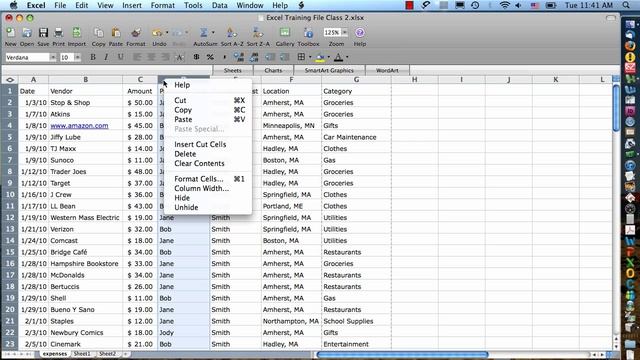This screenshot has width=640, height=360.
Task: Click the Font Color swatch button
Action: (338, 58)
